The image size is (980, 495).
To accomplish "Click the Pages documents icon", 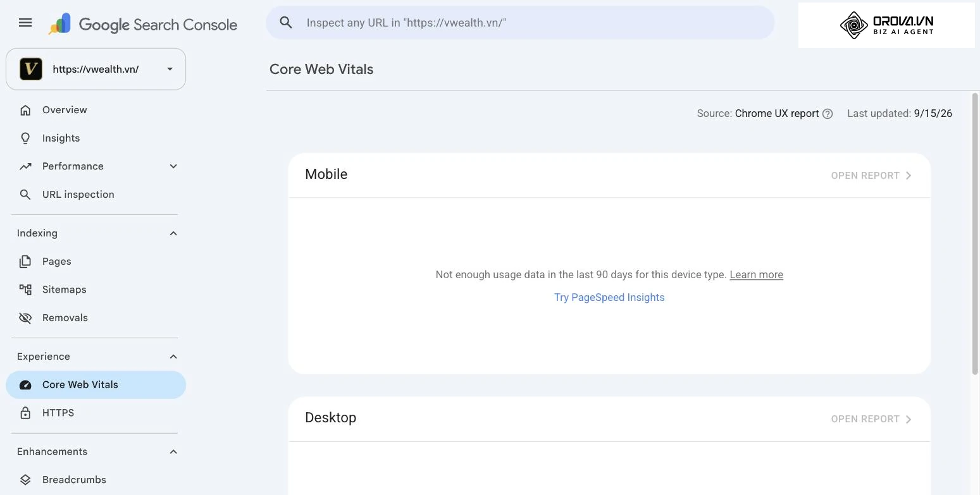I will pos(25,261).
